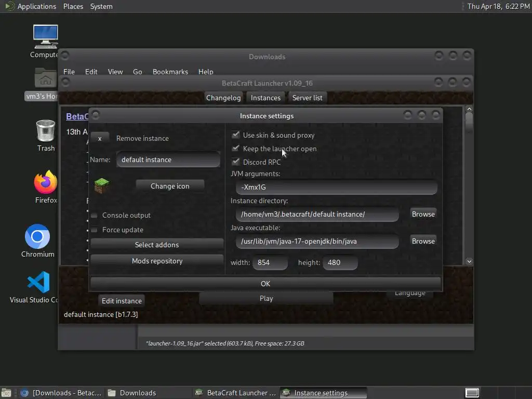Switch to Instances tab in BetaCraft Launcher
The width and height of the screenshot is (532, 399).
coord(265,98)
